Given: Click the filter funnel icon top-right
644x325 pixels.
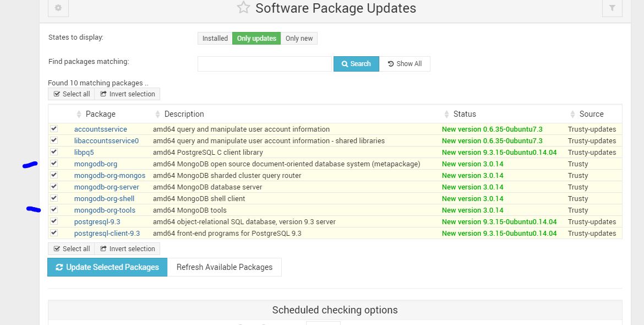Looking at the screenshot, I should point(612,8).
